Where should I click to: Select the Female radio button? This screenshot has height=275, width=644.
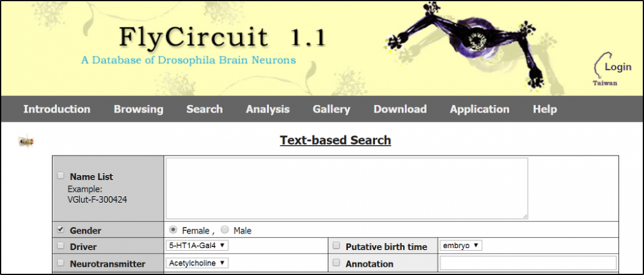point(174,230)
